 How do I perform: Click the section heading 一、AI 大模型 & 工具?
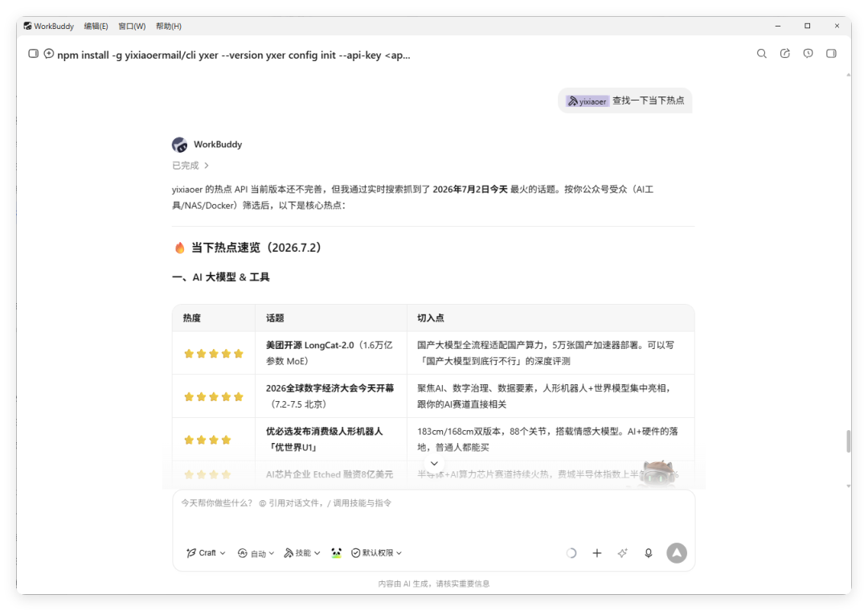[221, 277]
